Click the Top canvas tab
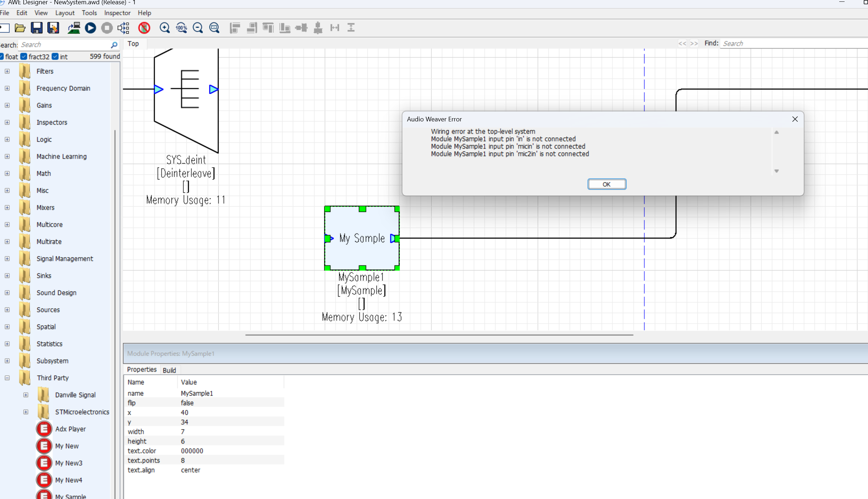This screenshot has height=499, width=868. point(133,44)
